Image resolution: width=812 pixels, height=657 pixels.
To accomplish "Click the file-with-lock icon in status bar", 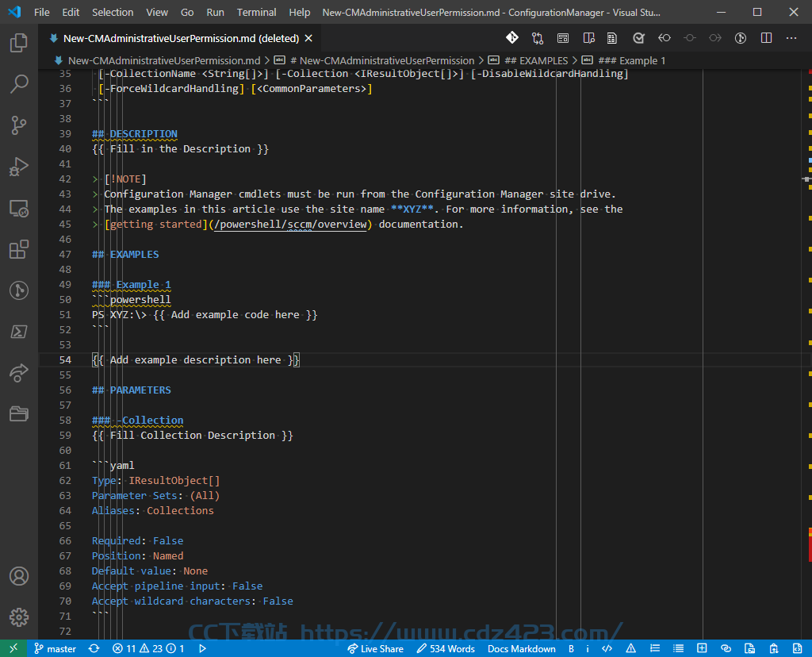I will [x=774, y=648].
